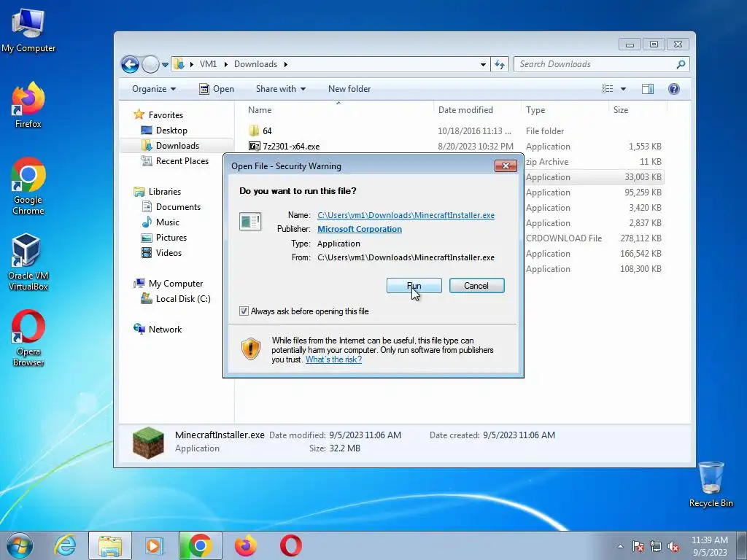Click the Downloads breadcrumb segment
The width and height of the screenshot is (747, 560).
click(x=255, y=64)
